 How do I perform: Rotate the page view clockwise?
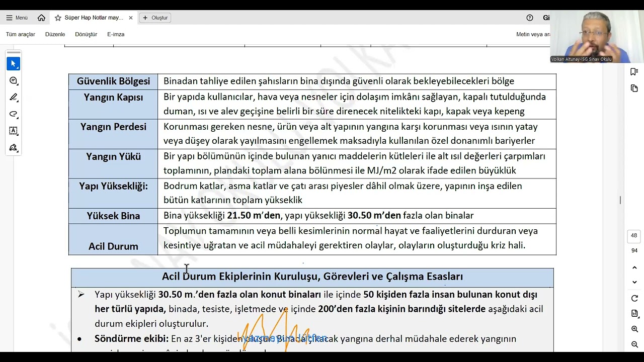[634, 299]
